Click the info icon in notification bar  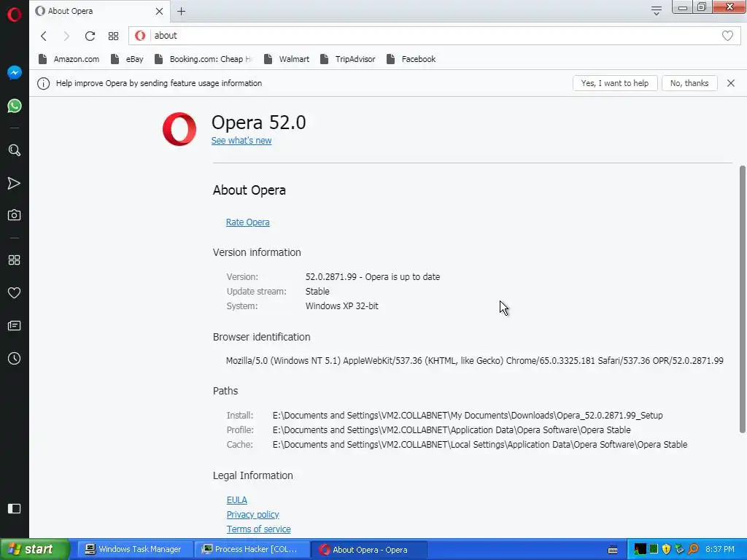click(43, 83)
